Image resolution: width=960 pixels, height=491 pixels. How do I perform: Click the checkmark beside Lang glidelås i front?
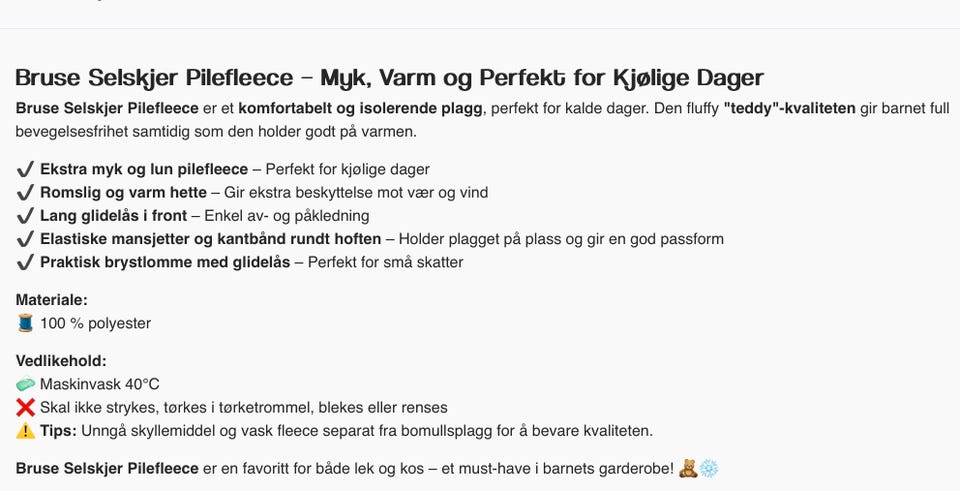click(x=25, y=216)
